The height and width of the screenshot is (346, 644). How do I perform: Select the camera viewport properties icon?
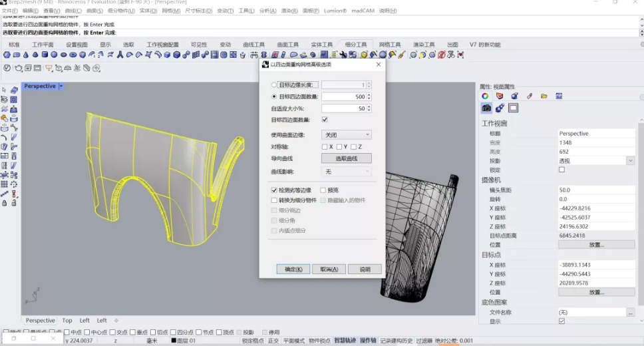click(486, 108)
